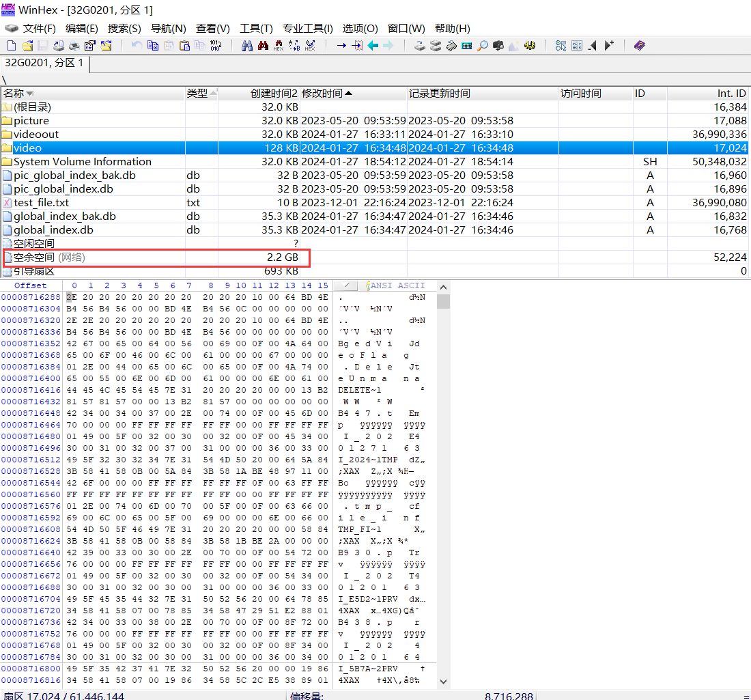
Task: Click the Go To Offset arrow icon
Action: 341,46
